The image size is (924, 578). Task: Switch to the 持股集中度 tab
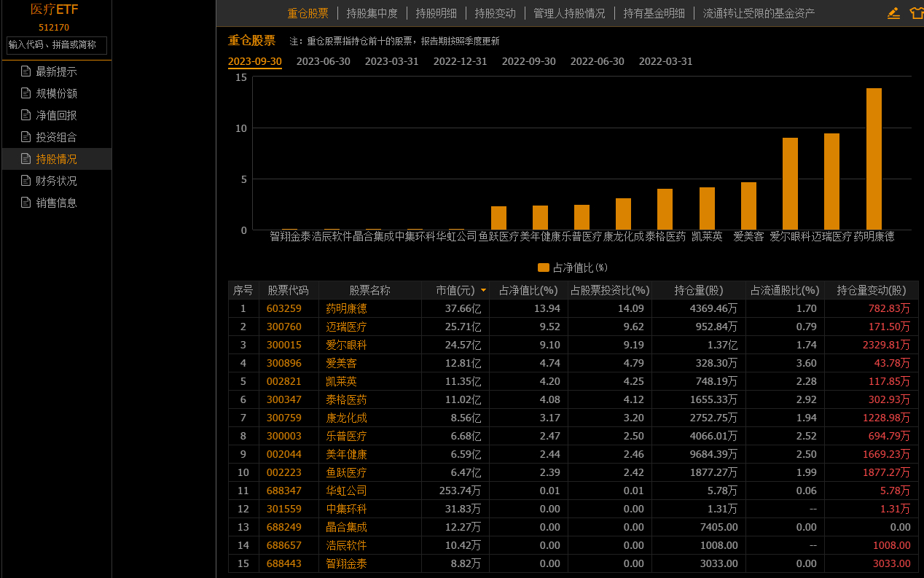(x=372, y=13)
